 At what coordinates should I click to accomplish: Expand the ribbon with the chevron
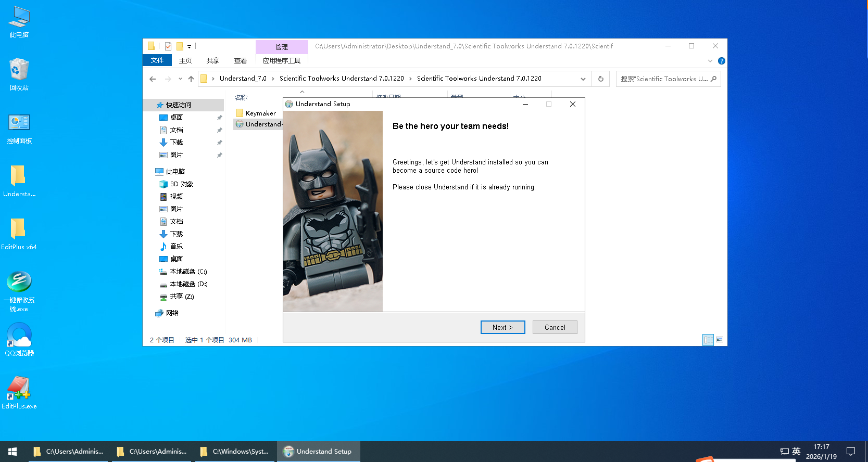[x=710, y=61]
